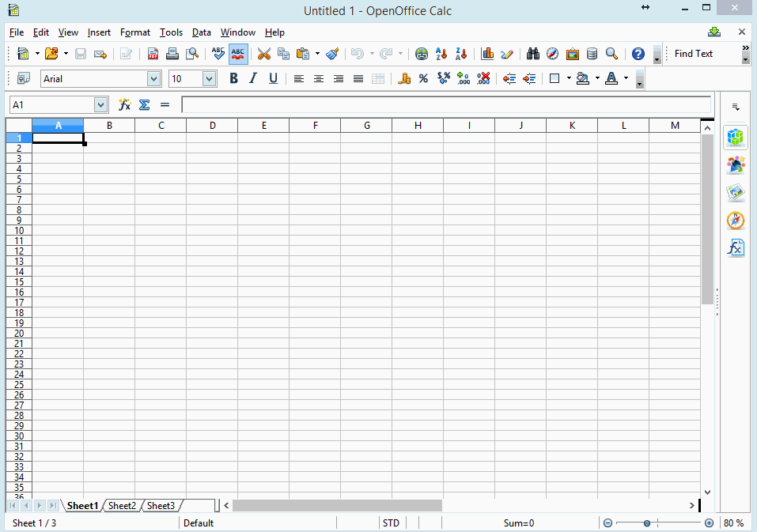Run the Spelling check icon
Viewport: 757px width, 532px height.
point(218,54)
